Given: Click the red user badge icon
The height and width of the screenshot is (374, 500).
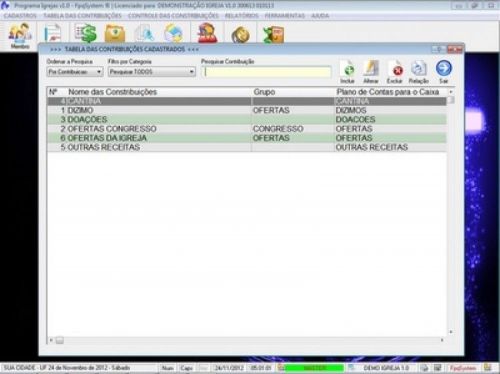Looking at the screenshot, I should pyautogui.click(x=207, y=33).
